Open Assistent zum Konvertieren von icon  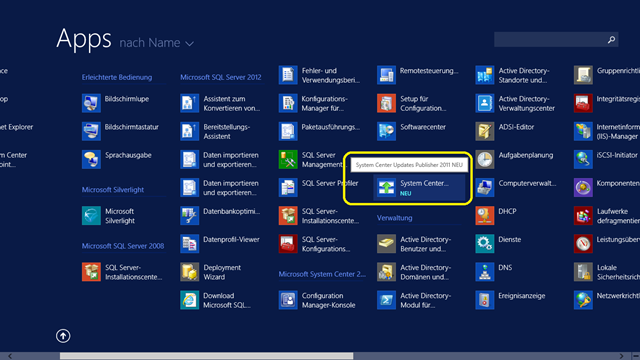(x=189, y=103)
